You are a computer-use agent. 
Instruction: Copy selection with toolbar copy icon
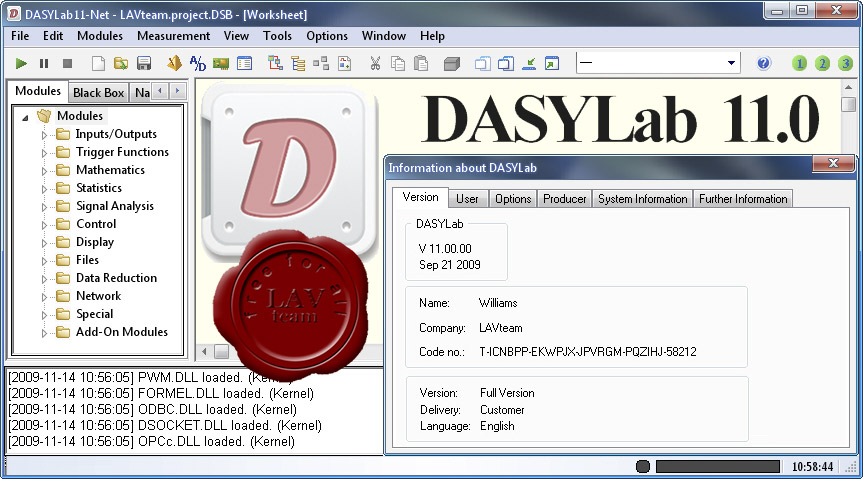tap(398, 64)
